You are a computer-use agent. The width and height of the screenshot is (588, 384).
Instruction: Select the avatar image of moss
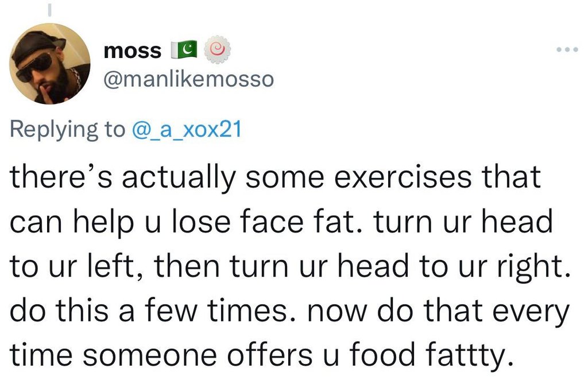(52, 63)
